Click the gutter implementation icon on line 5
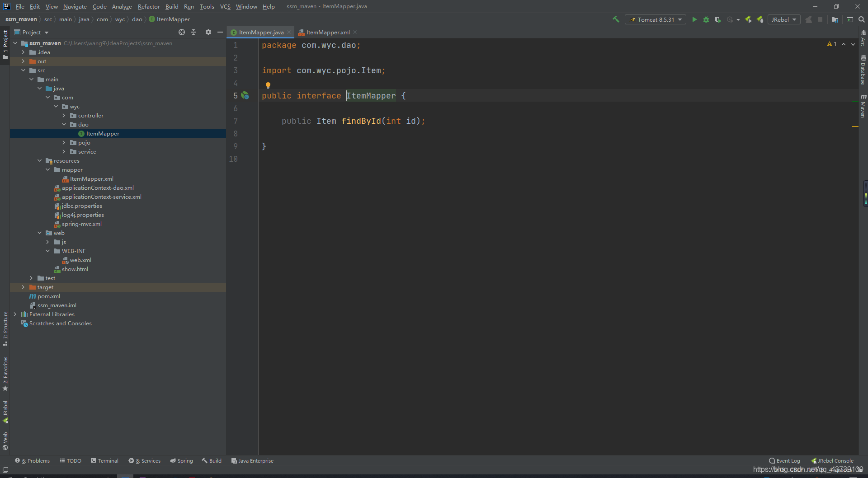This screenshot has width=868, height=478. click(x=245, y=95)
